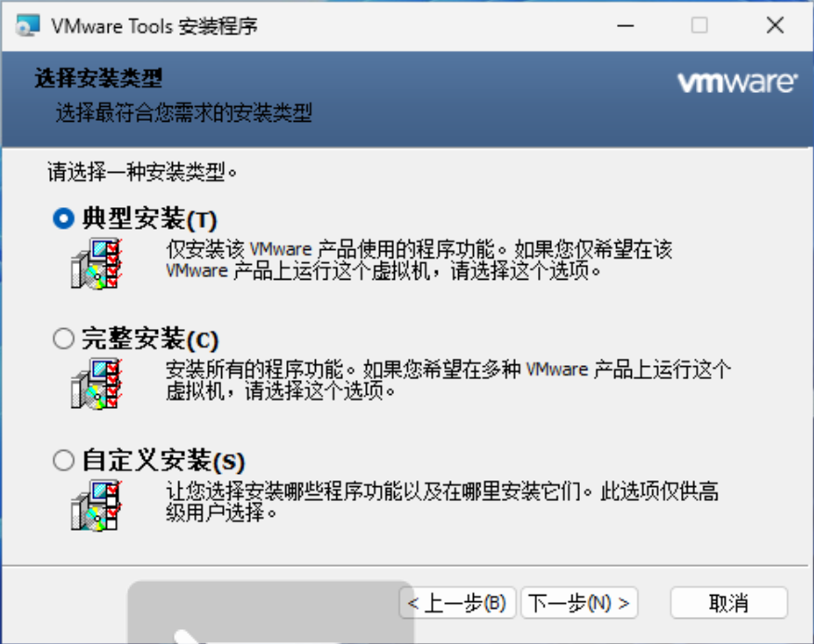Cancel setup with the 取消 button
The width and height of the screenshot is (814, 644).
tap(729, 603)
